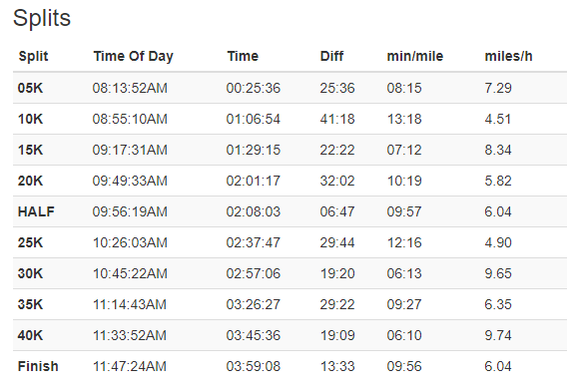This screenshot has height=392, width=574.
Task: Click the Split column header
Action: [33, 56]
